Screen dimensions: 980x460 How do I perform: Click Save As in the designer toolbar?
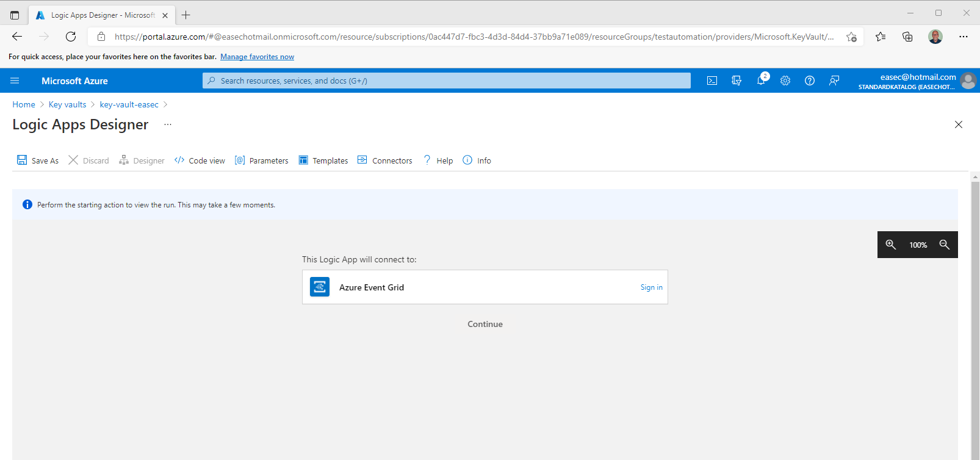(x=38, y=160)
